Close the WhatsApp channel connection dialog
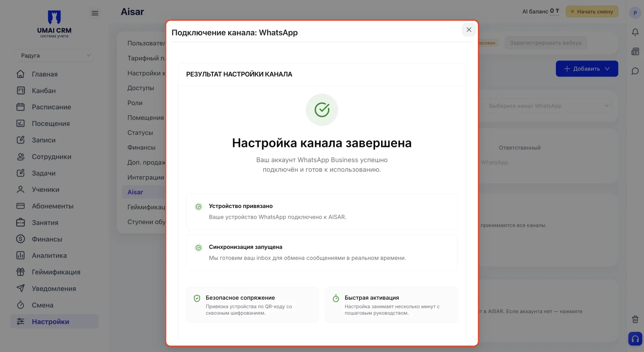644x352 pixels. pyautogui.click(x=469, y=30)
